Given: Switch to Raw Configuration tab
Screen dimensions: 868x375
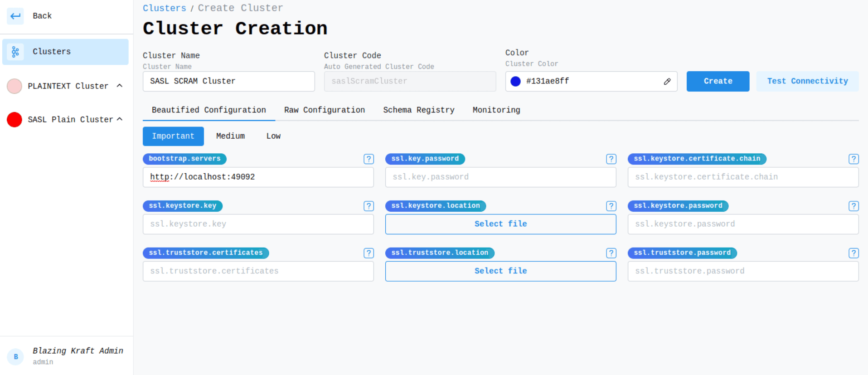Looking at the screenshot, I should coord(325,110).
